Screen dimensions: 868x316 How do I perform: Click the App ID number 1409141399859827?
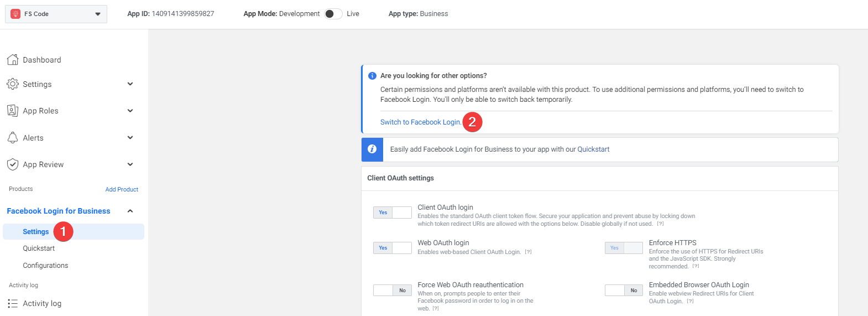[183, 14]
